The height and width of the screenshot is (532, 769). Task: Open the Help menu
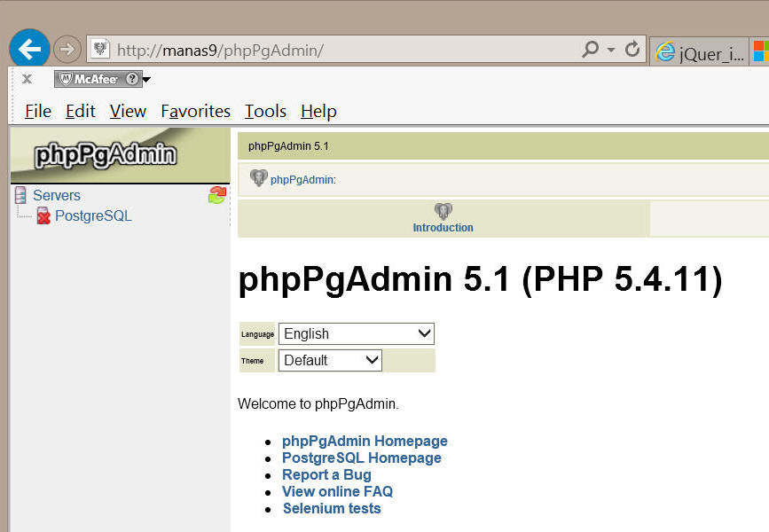[318, 112]
